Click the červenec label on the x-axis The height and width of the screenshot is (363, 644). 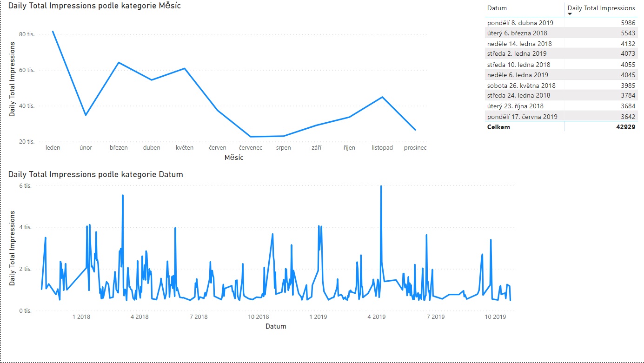(x=251, y=148)
